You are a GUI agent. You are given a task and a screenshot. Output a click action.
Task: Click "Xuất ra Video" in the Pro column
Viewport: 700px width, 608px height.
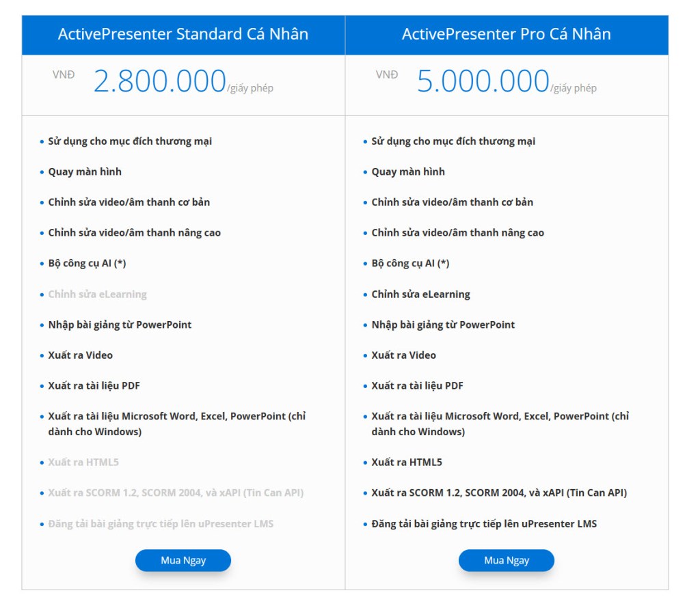pyautogui.click(x=403, y=355)
